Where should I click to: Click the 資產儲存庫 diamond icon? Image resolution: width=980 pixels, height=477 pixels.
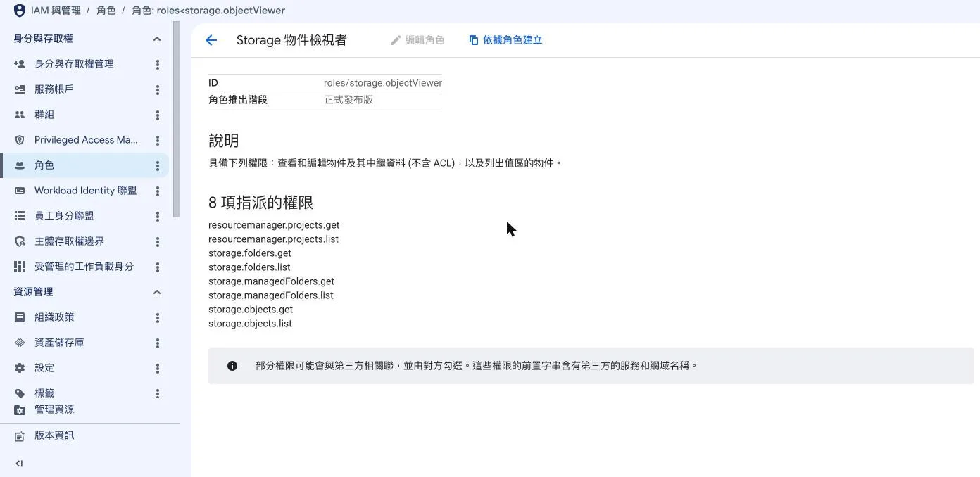pos(20,343)
